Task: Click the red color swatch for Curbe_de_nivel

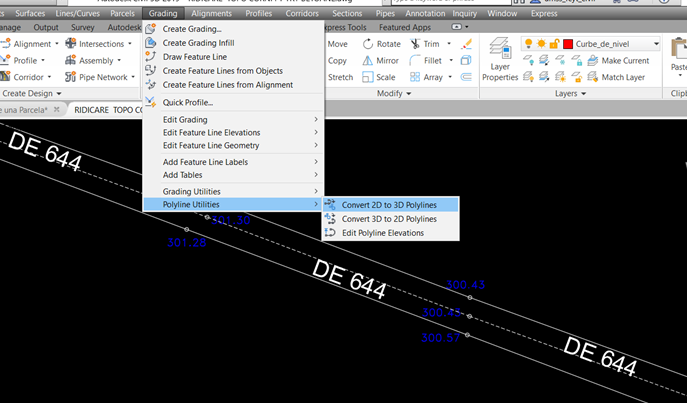Action: [x=568, y=44]
